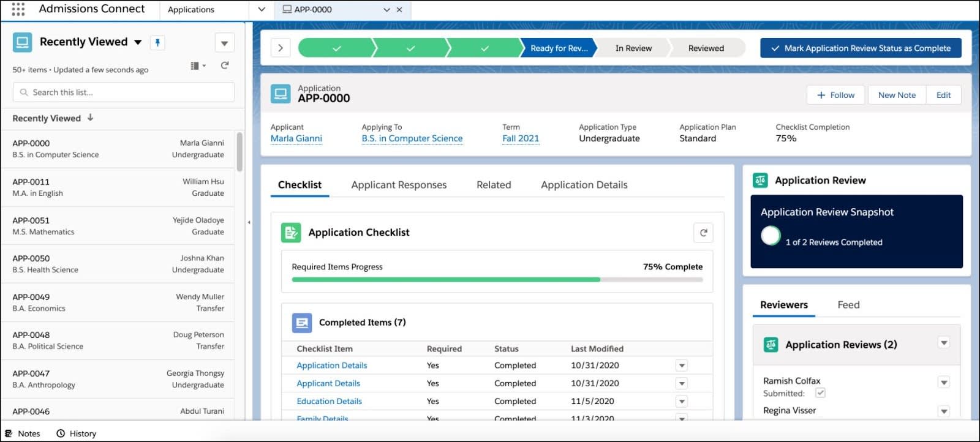
Task: Click the Application Review scales icon
Action: pyautogui.click(x=760, y=180)
